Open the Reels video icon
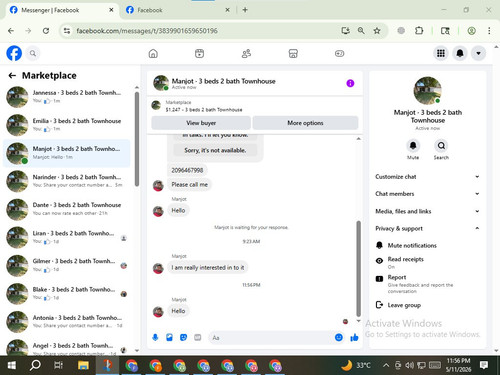The image size is (500, 375). point(199,53)
